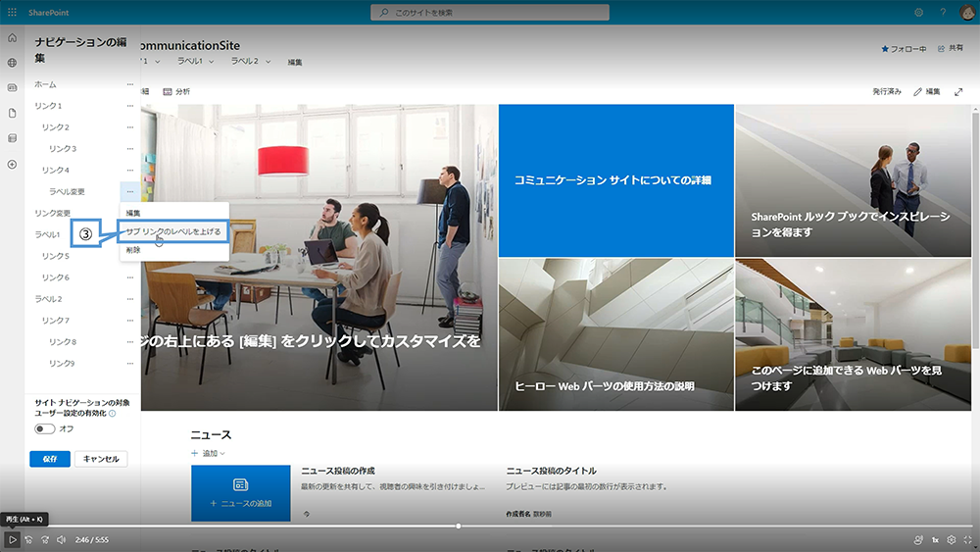Toggle the audience targeting switch labeled オフ
Screen dimensions: 980x552
44,428
